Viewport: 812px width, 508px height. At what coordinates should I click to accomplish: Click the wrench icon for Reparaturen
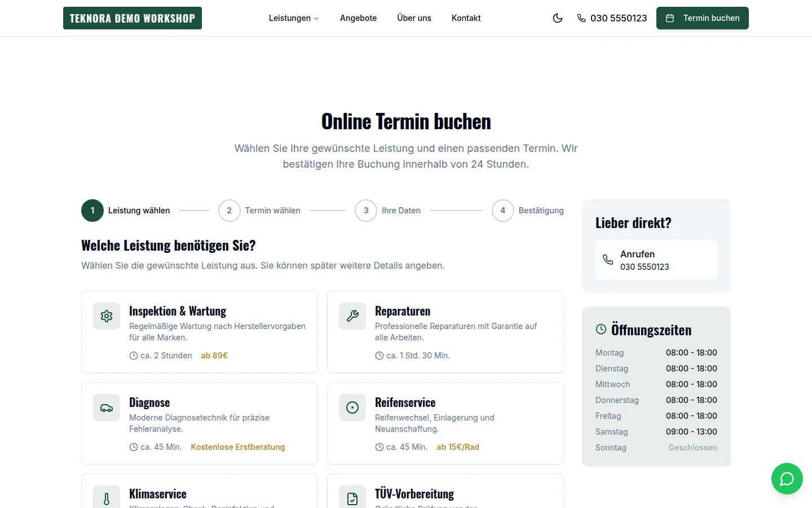tap(352, 316)
